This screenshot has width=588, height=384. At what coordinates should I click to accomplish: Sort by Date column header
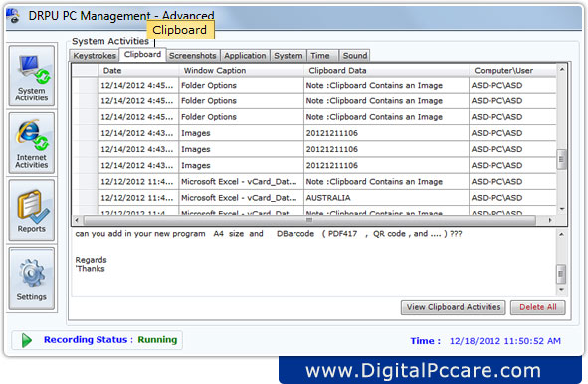click(138, 70)
